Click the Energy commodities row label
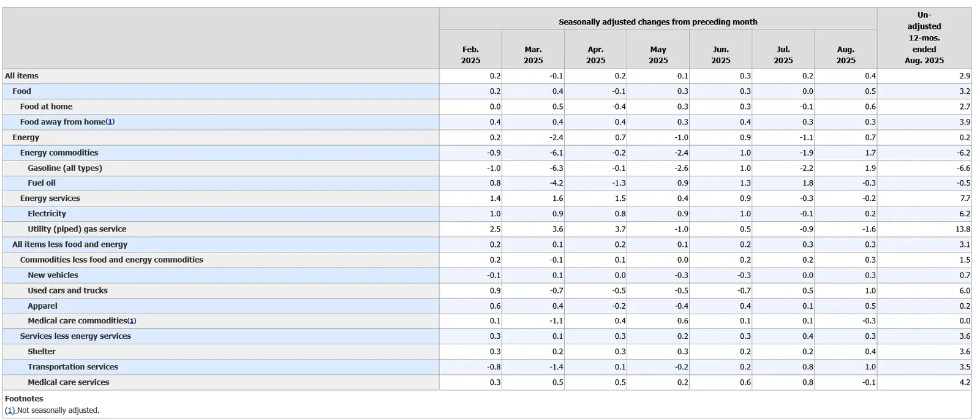 [59, 153]
